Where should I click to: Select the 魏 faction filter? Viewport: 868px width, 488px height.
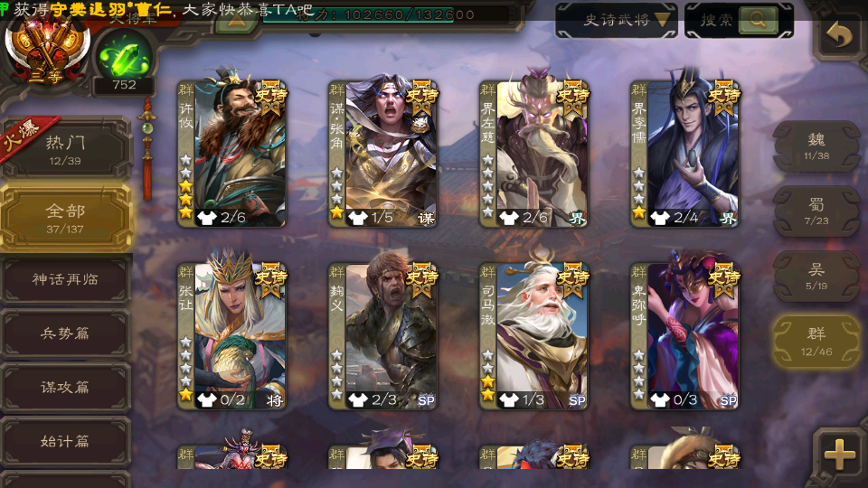coord(816,146)
